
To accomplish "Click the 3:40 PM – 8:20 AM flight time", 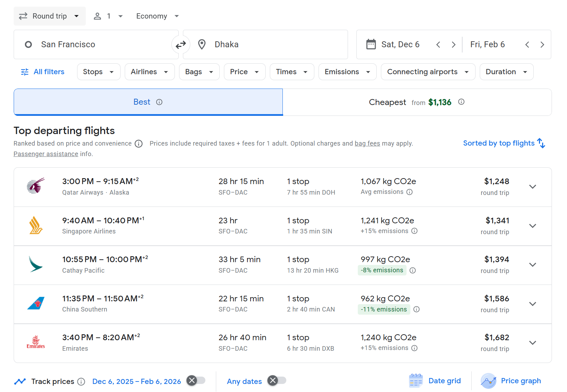I will (101, 337).
